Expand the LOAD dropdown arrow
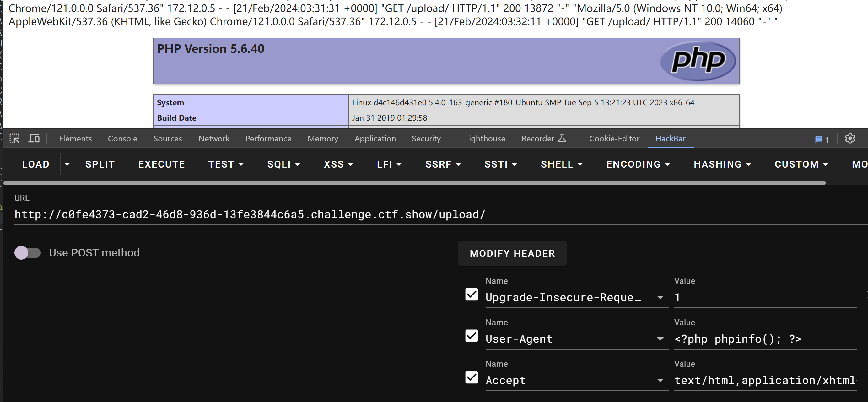The width and height of the screenshot is (868, 402). (x=67, y=164)
